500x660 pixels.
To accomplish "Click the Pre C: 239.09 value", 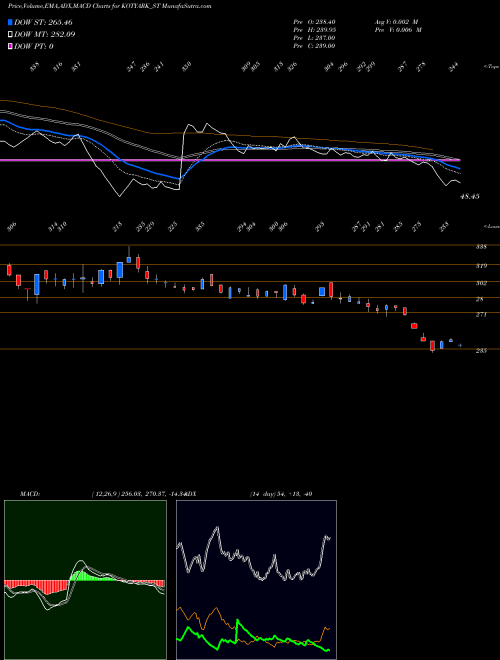I will point(314,46).
